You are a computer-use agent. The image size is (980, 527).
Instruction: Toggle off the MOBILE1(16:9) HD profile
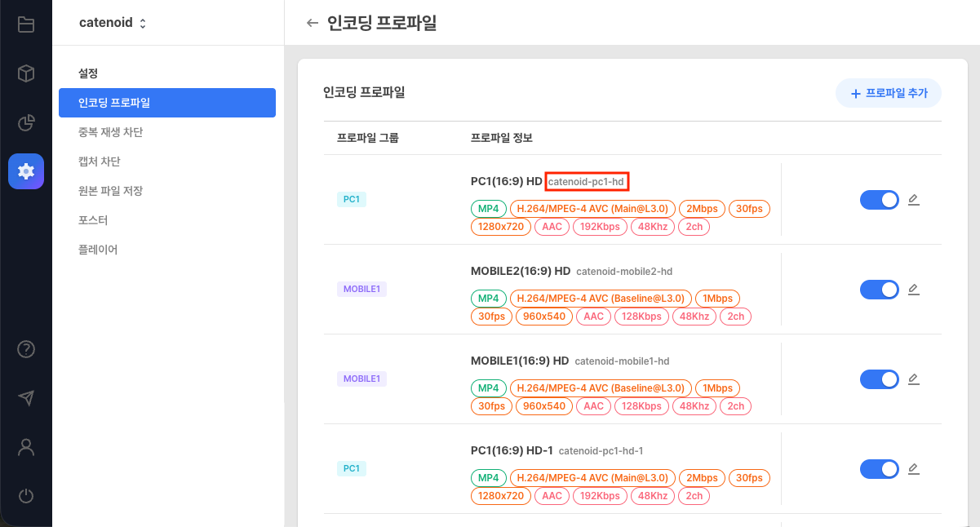point(879,379)
